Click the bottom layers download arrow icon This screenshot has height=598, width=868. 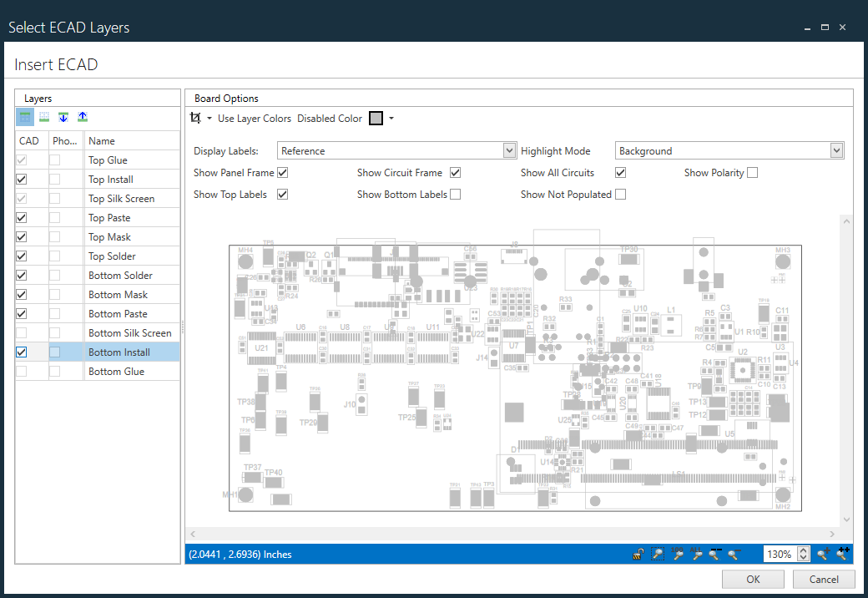63,116
